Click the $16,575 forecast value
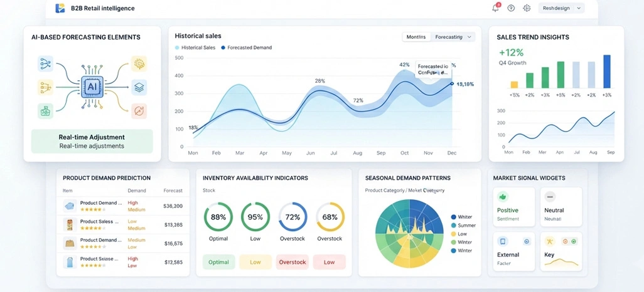Screen dimensions: 644x292 pos(173,244)
